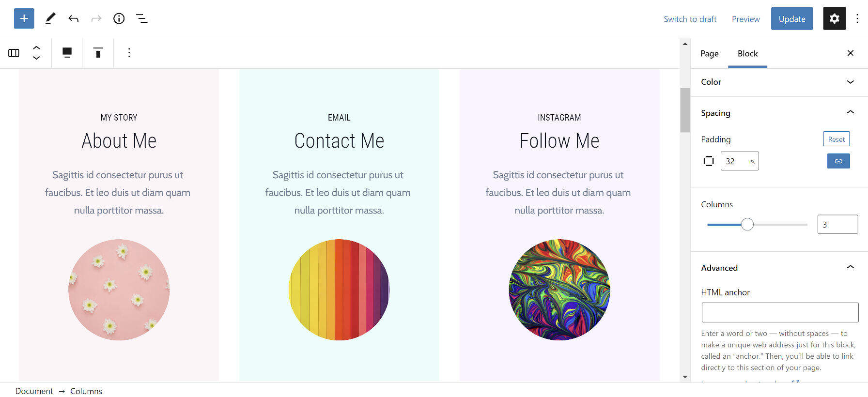
Task: Click the Columns count slider handle
Action: click(x=747, y=224)
